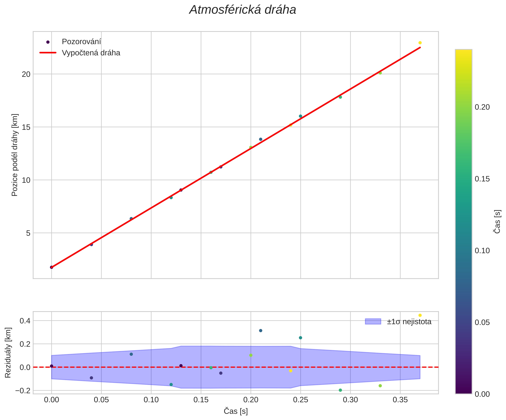This screenshot has height=420, width=506.
Task: Click the Čas [s] x-axis label
Action: pos(235,411)
